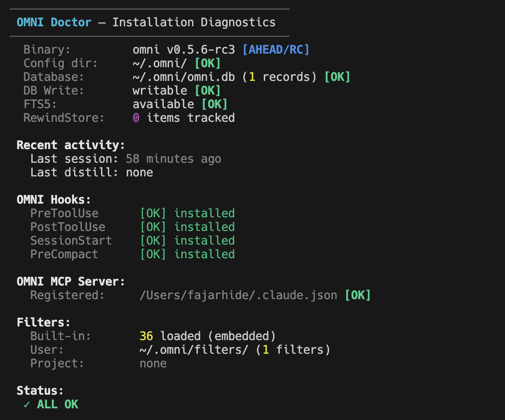
Task: Click the 'OMNI Doctor' title text
Action: coord(54,22)
